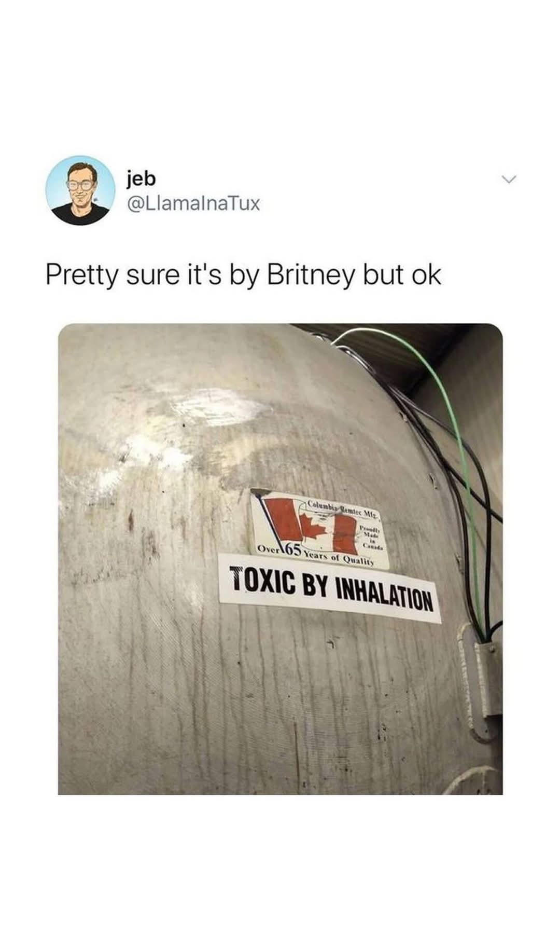560x949 pixels.
Task: Click the Columbia Remtec Mfg. text
Action: click(344, 509)
